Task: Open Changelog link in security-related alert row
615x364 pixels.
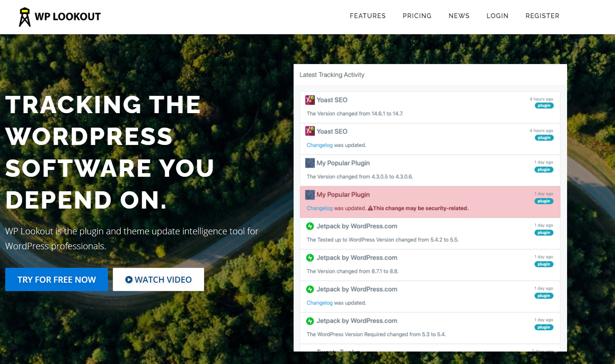Action: 319,208
